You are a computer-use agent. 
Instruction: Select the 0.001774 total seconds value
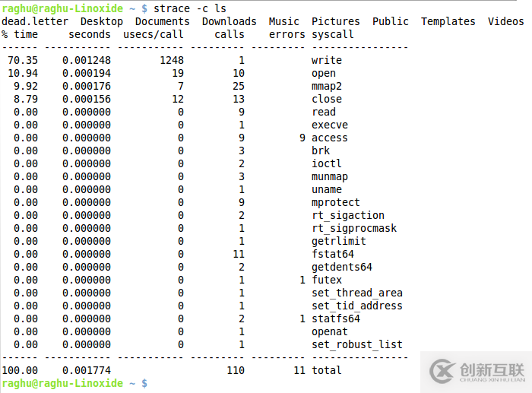(x=87, y=370)
